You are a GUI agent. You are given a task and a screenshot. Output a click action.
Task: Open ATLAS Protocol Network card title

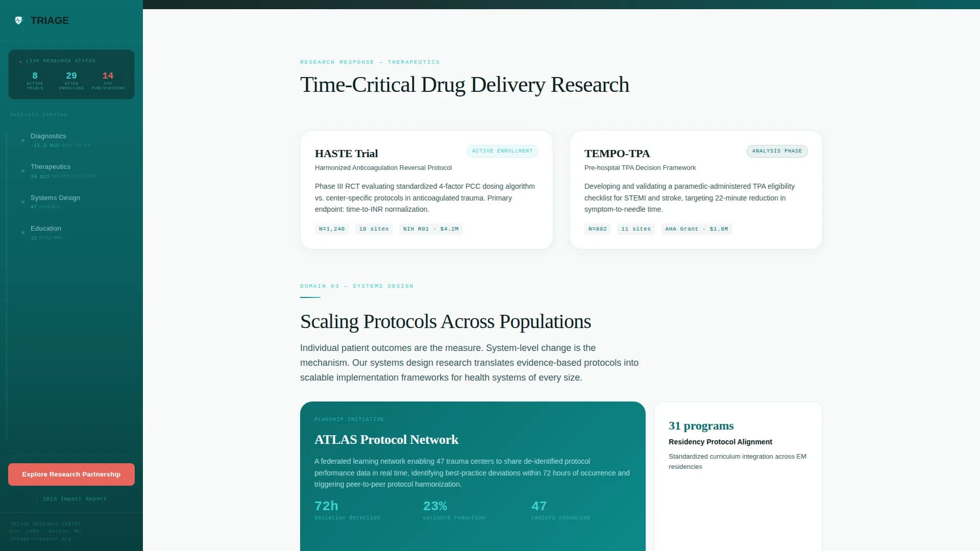click(x=386, y=440)
